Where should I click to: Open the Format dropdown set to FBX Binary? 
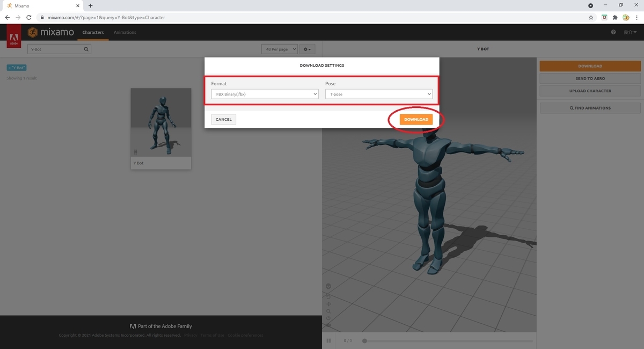(265, 94)
